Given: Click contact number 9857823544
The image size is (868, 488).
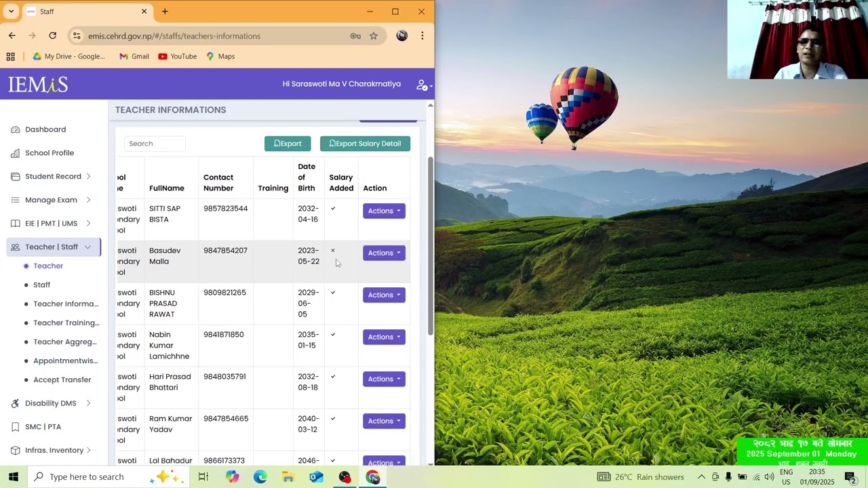Looking at the screenshot, I should coord(225,209).
